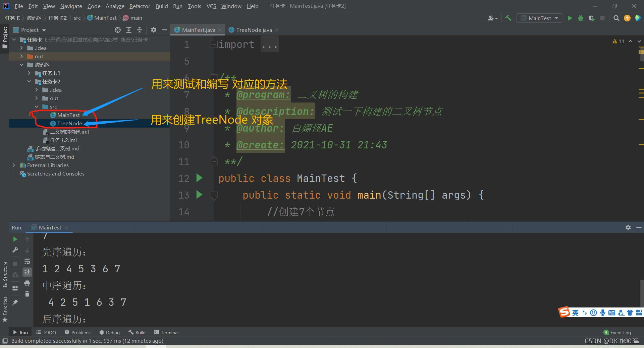Select 手动构建二叉树.md file
Image resolution: width=644 pixels, height=348 pixels.
(53, 148)
